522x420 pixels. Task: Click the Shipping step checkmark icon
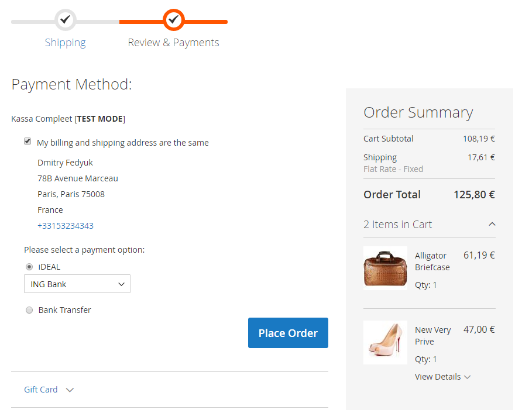(66, 20)
